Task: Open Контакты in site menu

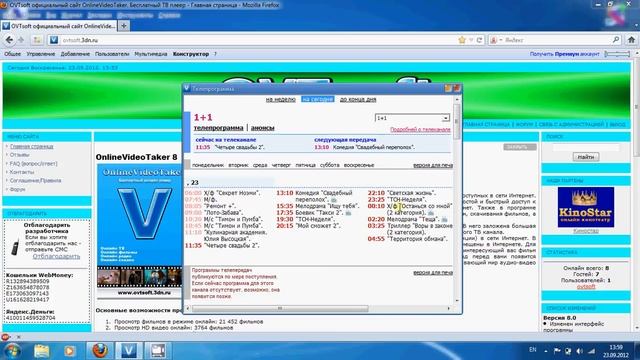Action: tap(22, 172)
